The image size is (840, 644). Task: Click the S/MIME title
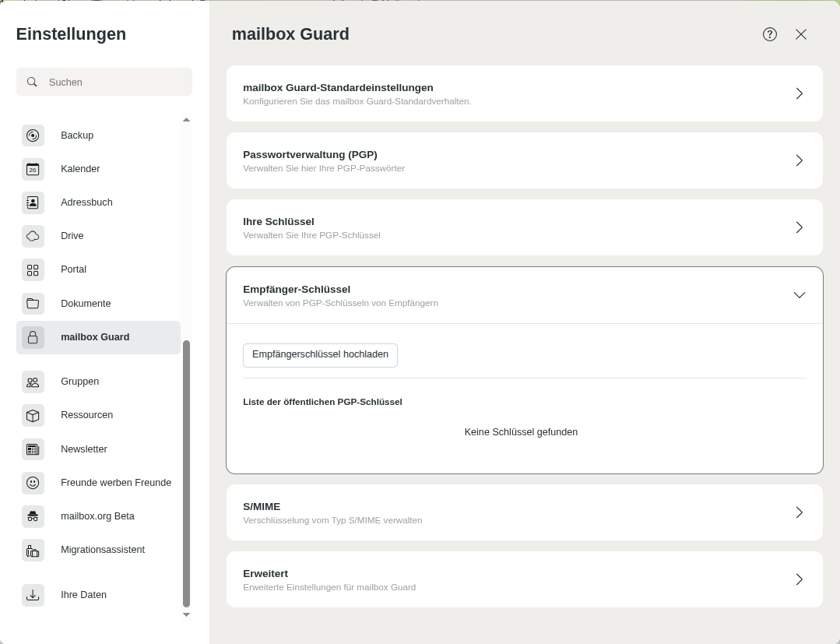click(262, 507)
